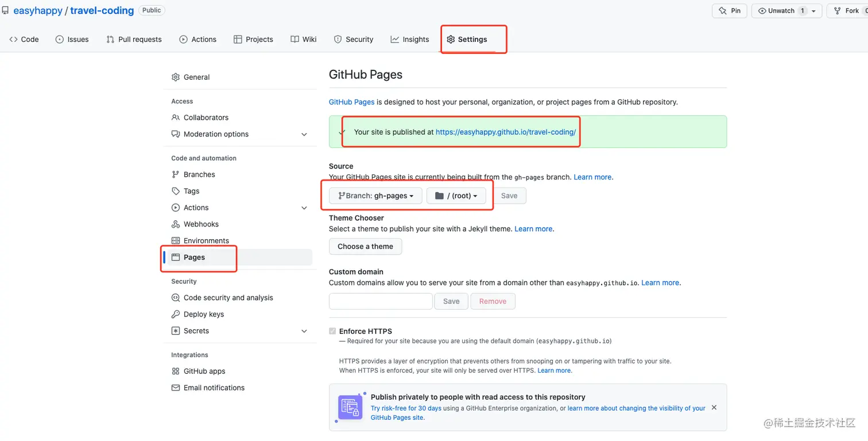This screenshot has width=868, height=441.
Task: Open the / (root) folder dropdown
Action: coord(456,196)
